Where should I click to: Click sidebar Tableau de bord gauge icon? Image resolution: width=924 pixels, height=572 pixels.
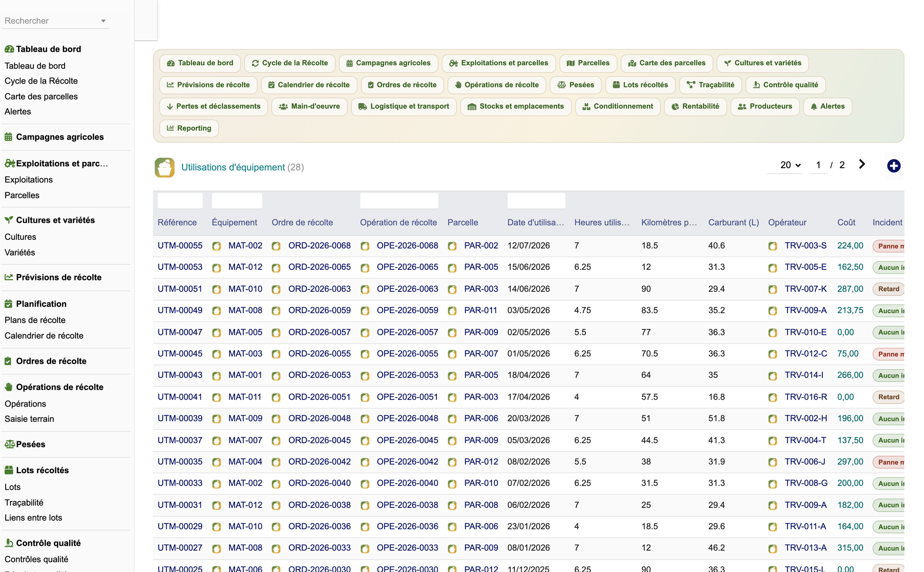click(9, 49)
